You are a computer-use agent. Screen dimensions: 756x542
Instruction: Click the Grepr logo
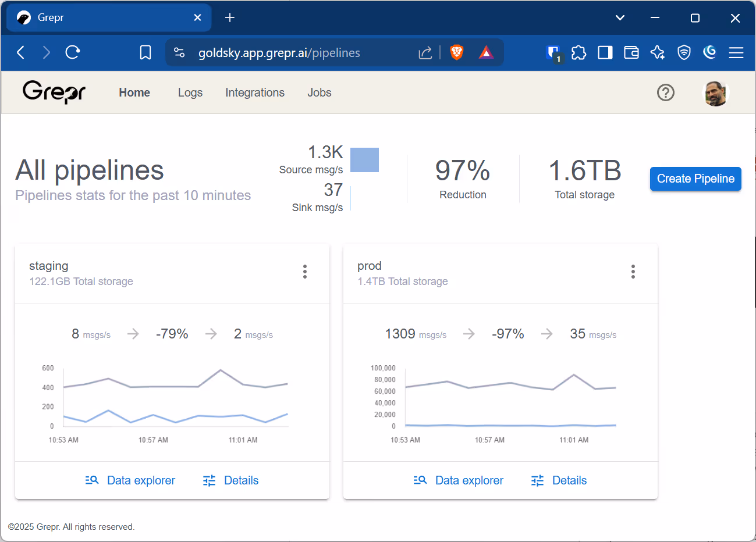click(54, 92)
